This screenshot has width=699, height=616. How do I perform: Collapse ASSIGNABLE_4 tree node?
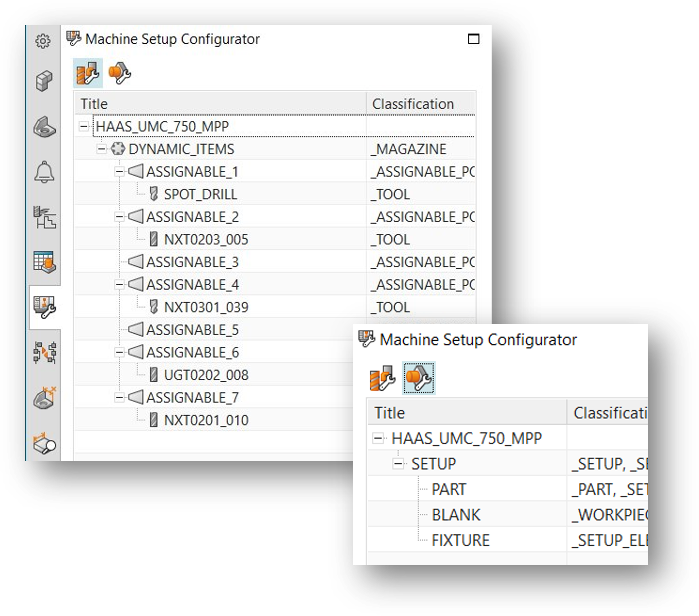[119, 285]
